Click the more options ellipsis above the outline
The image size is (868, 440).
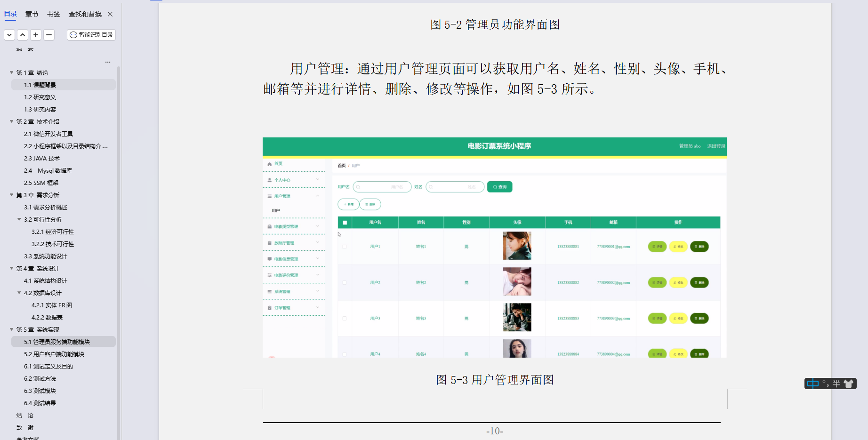pos(107,62)
